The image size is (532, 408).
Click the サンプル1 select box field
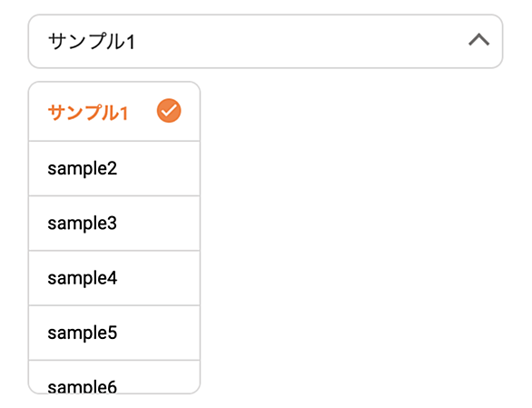click(265, 41)
